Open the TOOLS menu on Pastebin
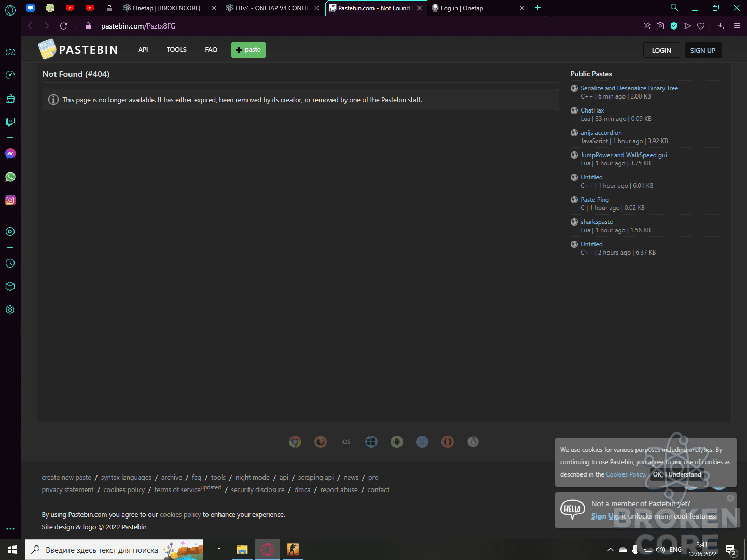This screenshot has height=560, width=747. (176, 50)
